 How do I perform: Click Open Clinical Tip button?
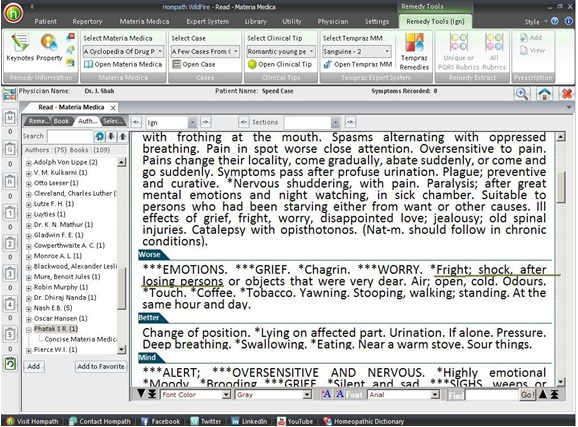tap(280, 65)
